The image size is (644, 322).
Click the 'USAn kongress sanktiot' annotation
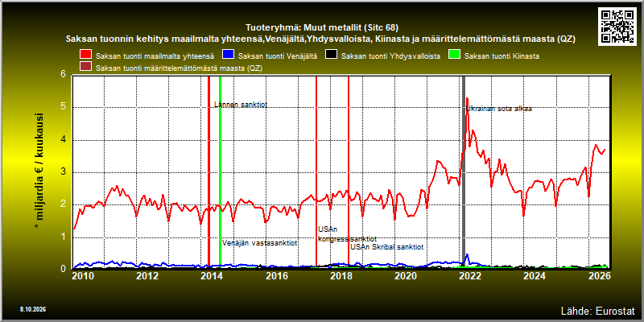point(347,233)
